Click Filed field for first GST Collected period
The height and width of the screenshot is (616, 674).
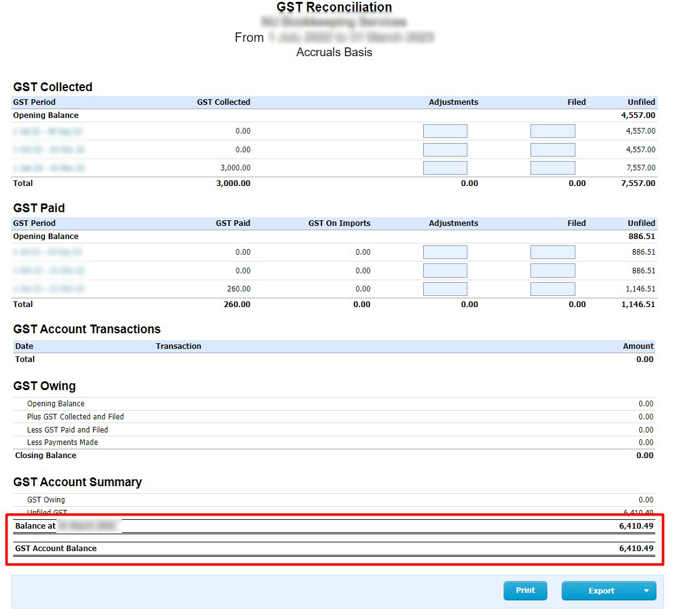pyautogui.click(x=552, y=131)
